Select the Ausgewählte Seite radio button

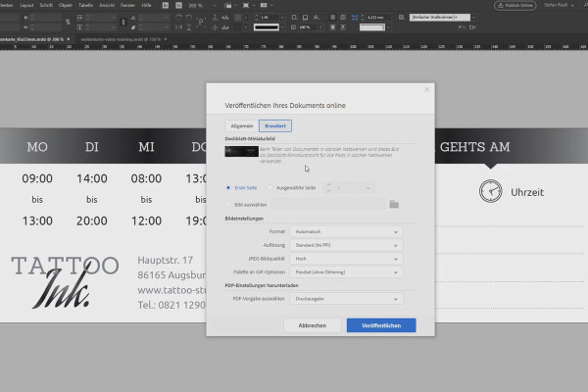point(269,187)
